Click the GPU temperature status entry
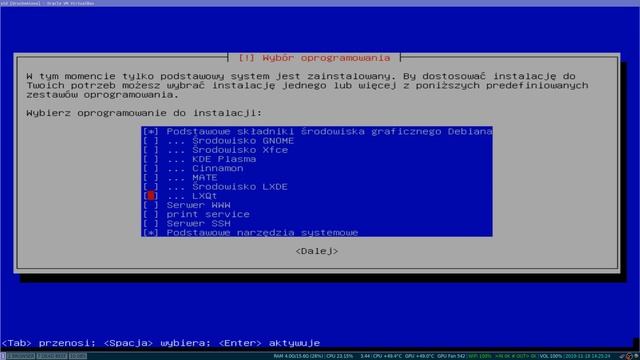640x360 pixels. tap(420, 356)
